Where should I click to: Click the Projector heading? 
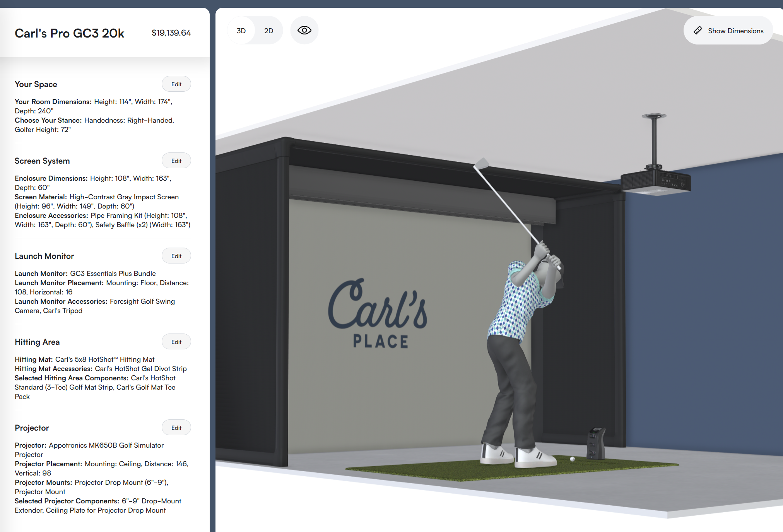click(x=32, y=428)
